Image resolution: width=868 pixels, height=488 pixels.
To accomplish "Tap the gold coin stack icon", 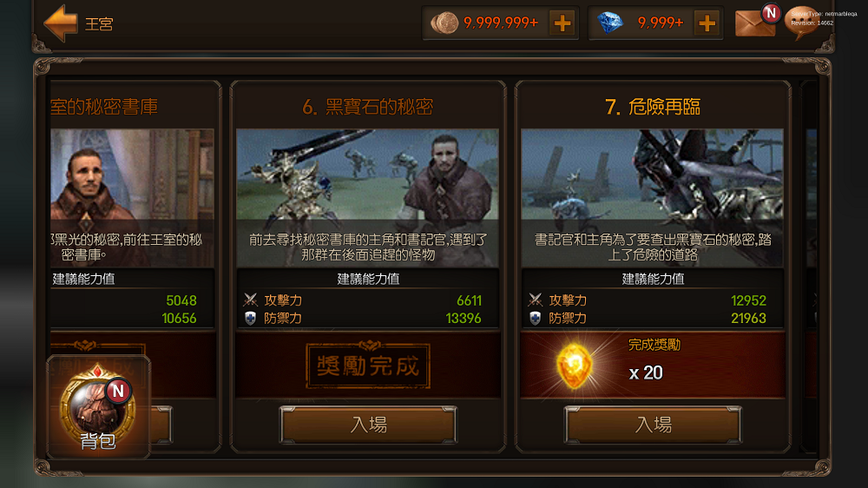I will pyautogui.click(x=444, y=23).
